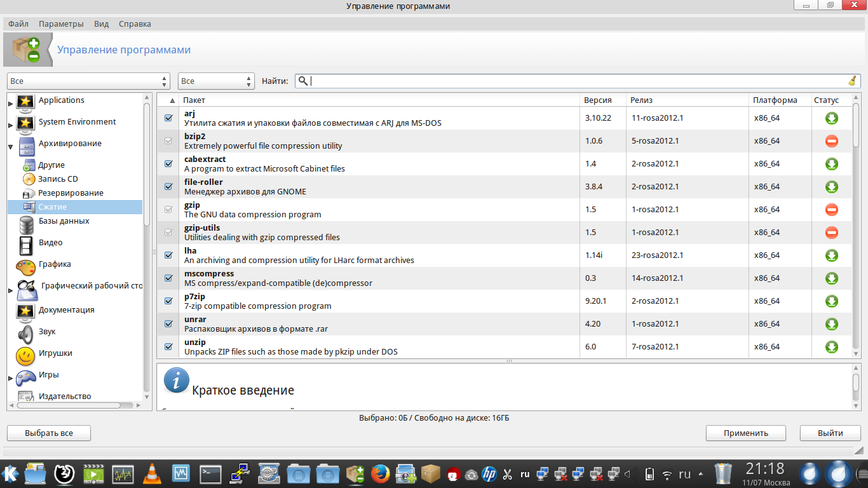
Task: Select the Графика palette icon
Action: (x=26, y=265)
